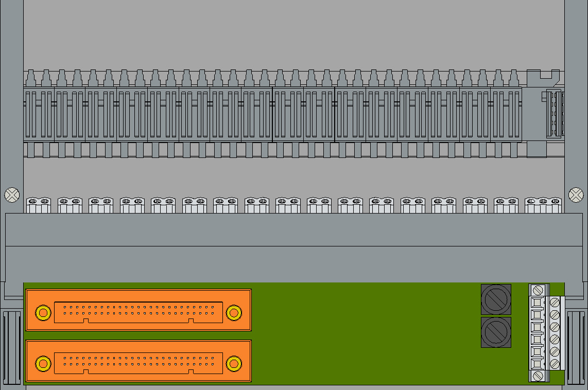588x390 pixels.
Task: Select first square clamp in terminal block
Action: (x=537, y=303)
